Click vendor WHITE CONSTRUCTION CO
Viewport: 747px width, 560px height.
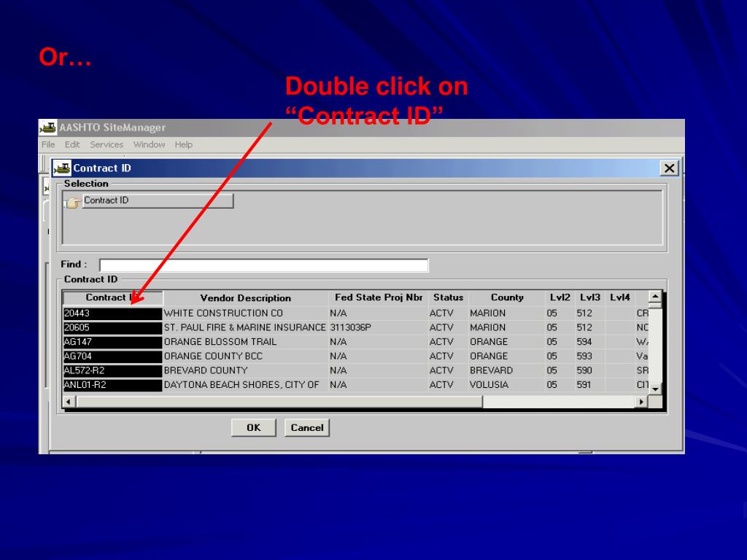(223, 314)
